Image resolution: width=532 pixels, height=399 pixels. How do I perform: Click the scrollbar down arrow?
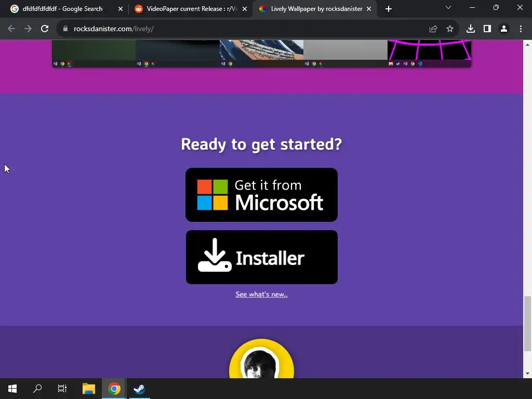(x=527, y=374)
